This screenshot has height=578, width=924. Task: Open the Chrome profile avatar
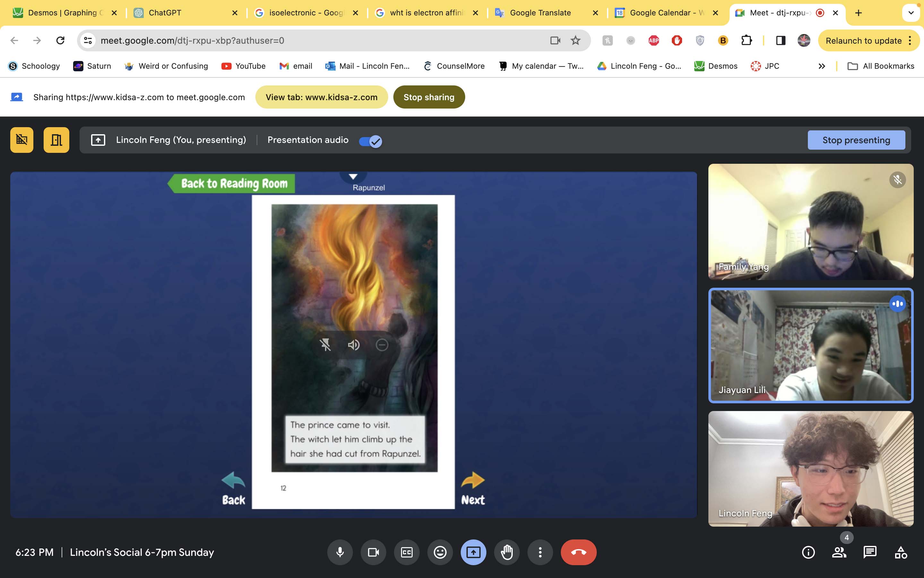point(804,40)
